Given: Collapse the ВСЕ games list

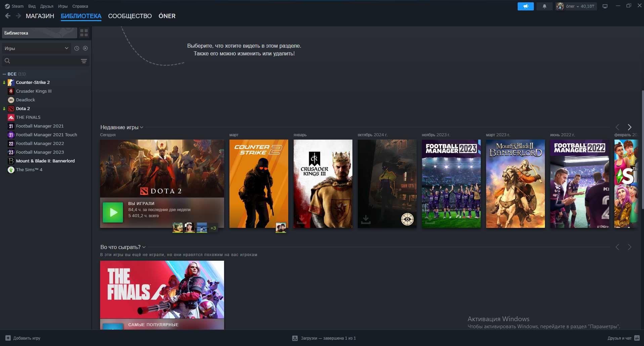Looking at the screenshot, I should (4, 74).
